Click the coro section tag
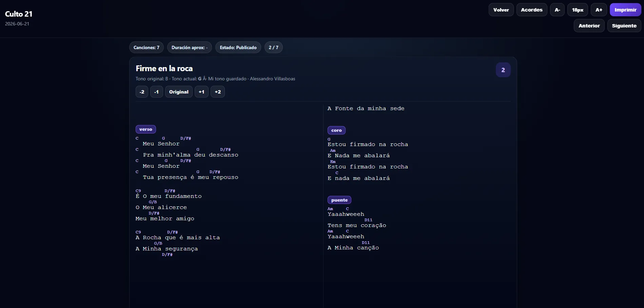Viewport: 644px width, 308px height. click(x=336, y=130)
